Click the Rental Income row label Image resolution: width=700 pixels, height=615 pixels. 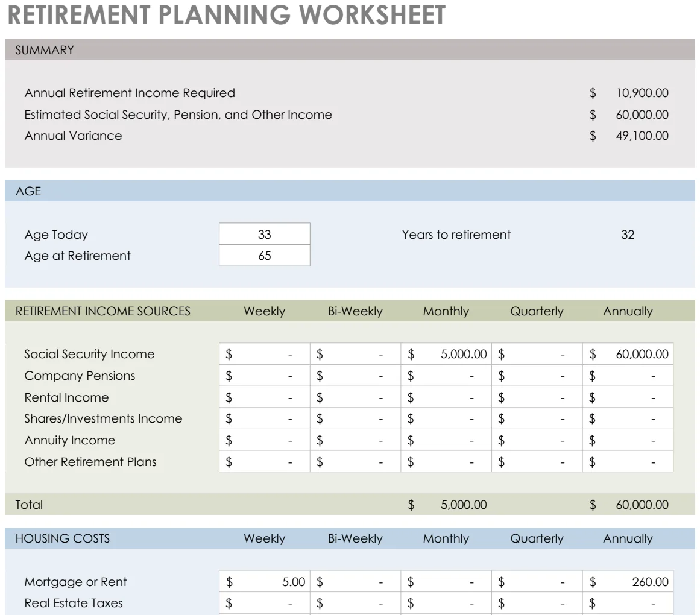click(x=66, y=397)
